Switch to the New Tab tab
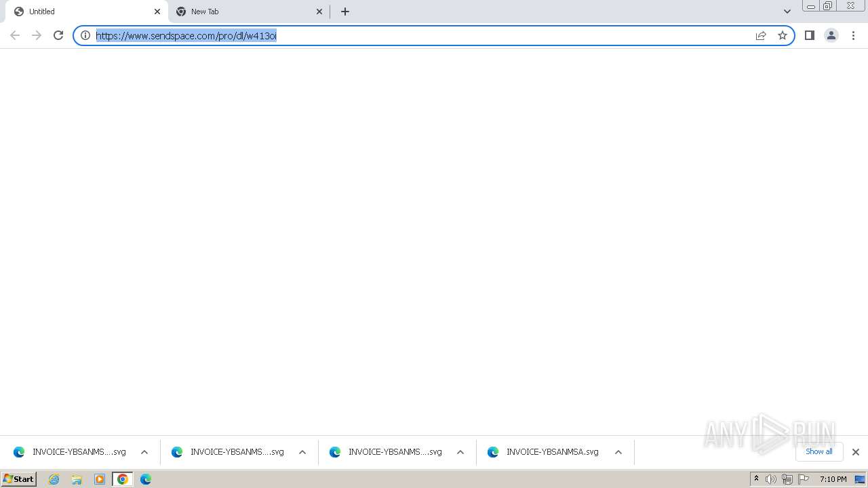The image size is (868, 488). 248,12
